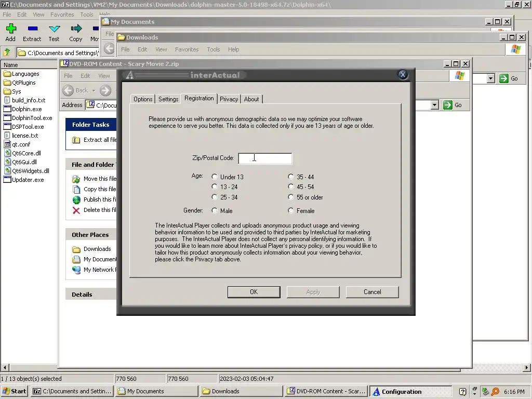Switch to Configuration taskbar button
532x399 pixels.
click(410, 391)
